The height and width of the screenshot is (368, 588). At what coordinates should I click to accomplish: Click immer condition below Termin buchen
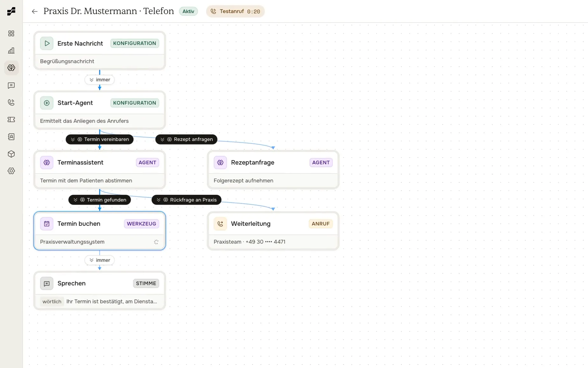(x=100, y=260)
